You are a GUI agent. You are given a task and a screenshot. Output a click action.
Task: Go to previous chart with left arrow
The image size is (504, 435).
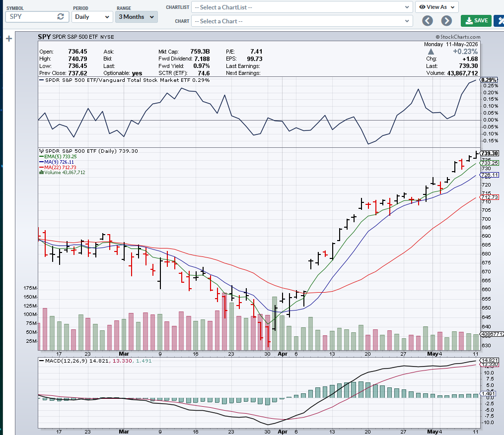[427, 21]
